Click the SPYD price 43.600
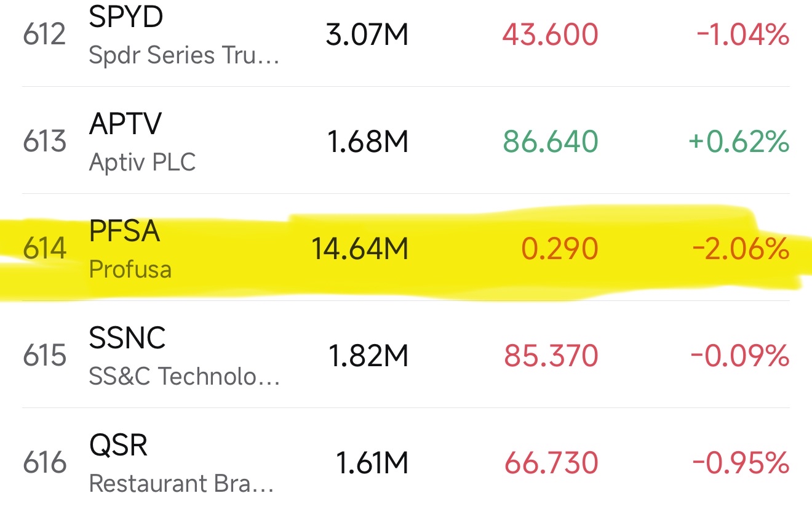 [x=550, y=35]
